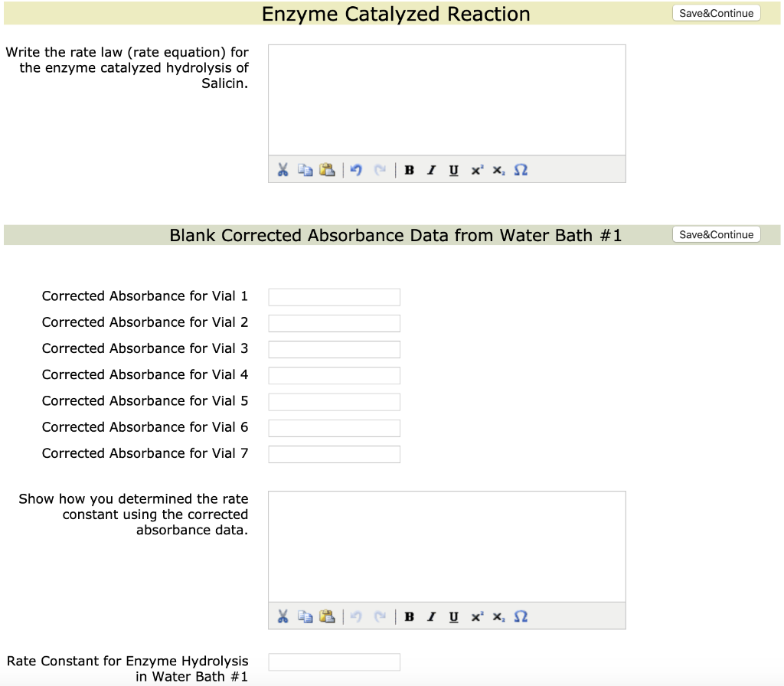Click Corrected Absorbance for Vial 4 field
The image size is (784, 686).
click(x=334, y=375)
